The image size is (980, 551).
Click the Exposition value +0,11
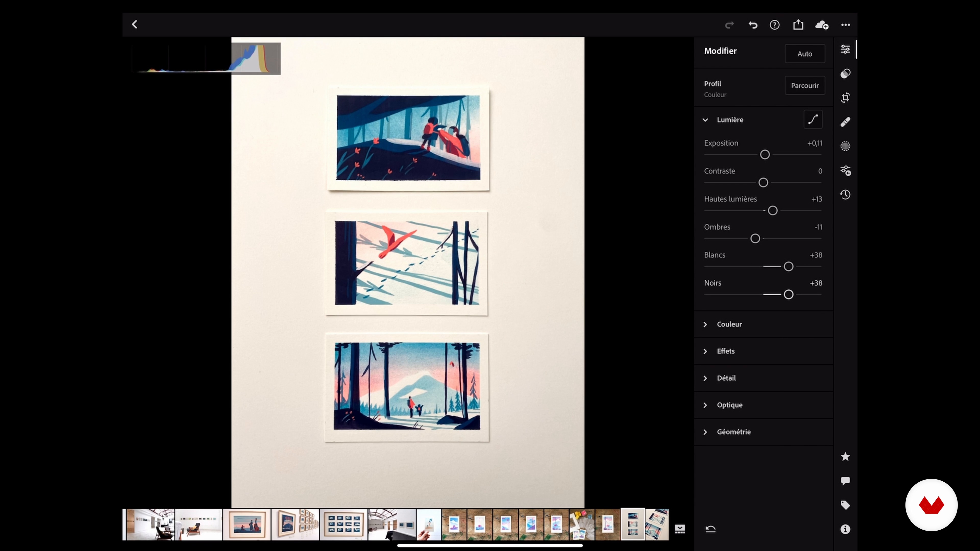click(x=815, y=143)
